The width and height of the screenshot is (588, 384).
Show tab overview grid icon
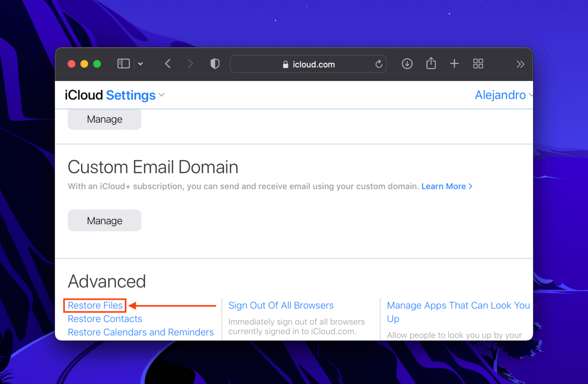click(x=478, y=64)
